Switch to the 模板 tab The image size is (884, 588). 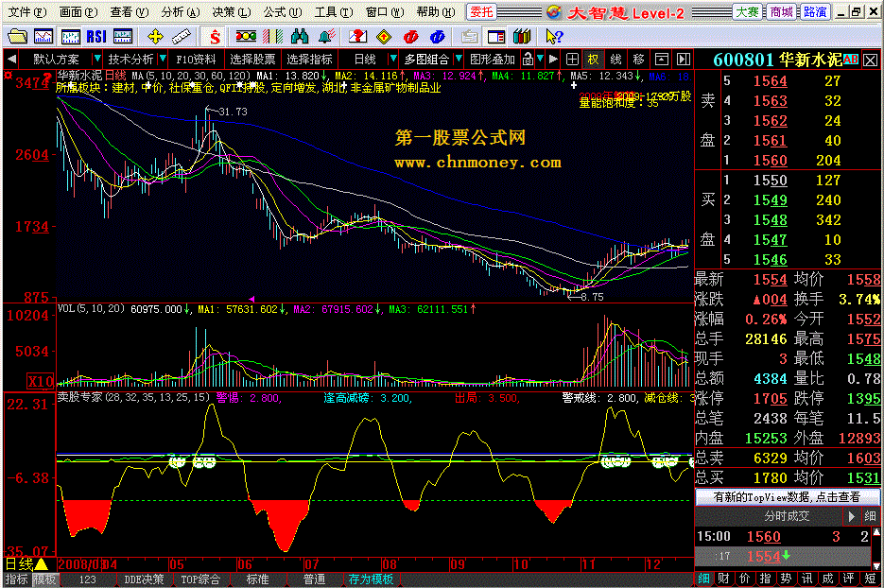[45, 579]
